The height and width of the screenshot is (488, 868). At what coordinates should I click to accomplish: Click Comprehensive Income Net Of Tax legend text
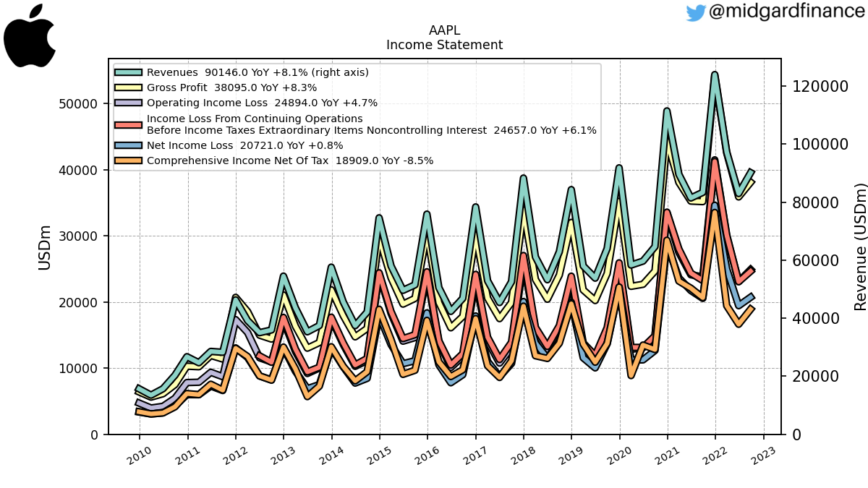coord(290,160)
